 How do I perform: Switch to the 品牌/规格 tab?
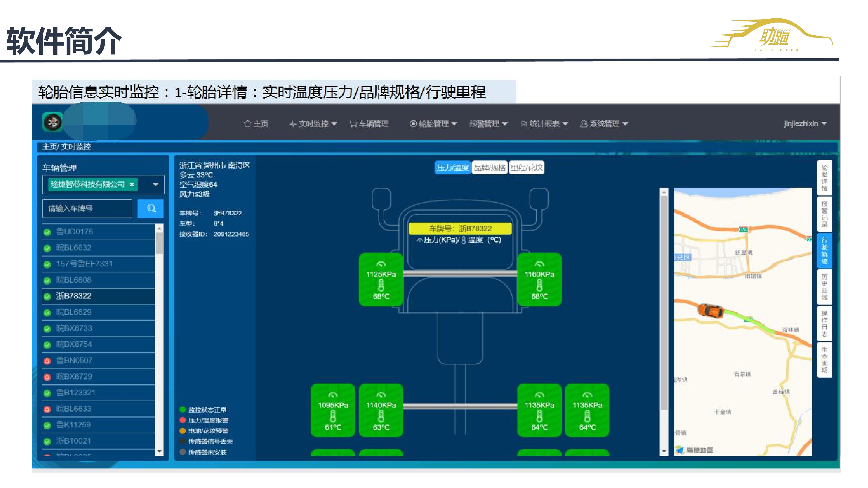point(489,168)
